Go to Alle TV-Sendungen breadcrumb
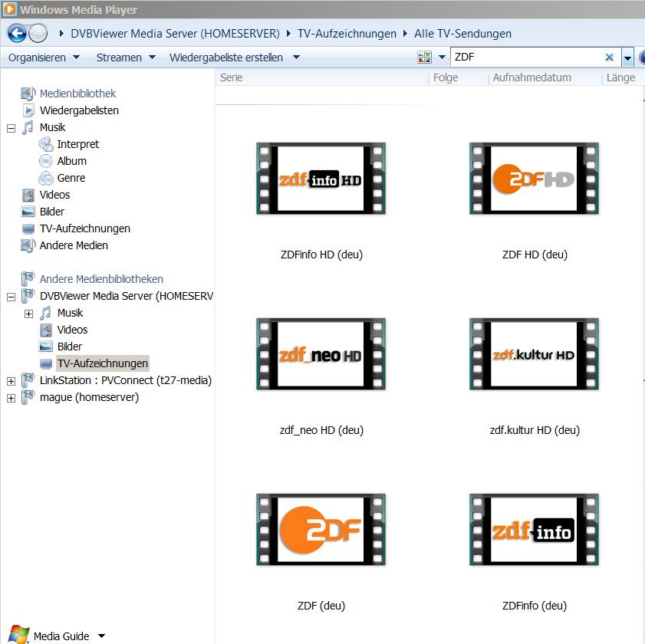The width and height of the screenshot is (645, 644). pyautogui.click(x=462, y=33)
